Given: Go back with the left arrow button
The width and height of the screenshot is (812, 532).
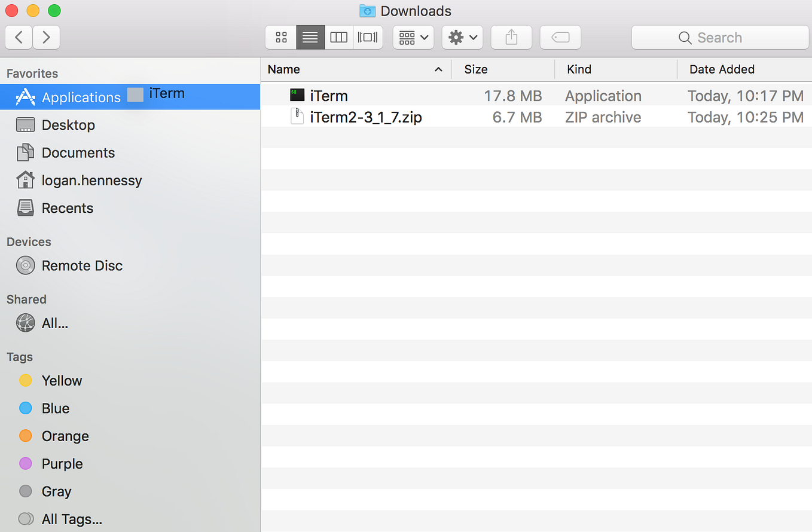Looking at the screenshot, I should tap(19, 38).
